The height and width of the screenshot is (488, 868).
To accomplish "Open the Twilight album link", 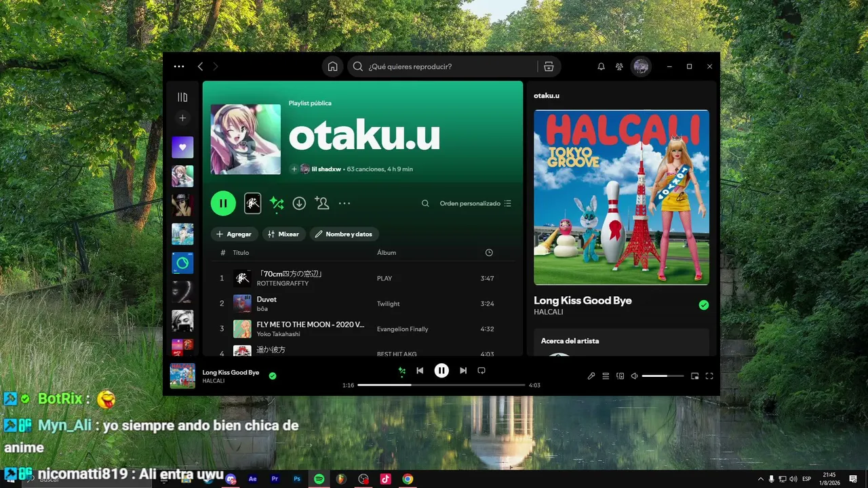I will click(x=389, y=304).
